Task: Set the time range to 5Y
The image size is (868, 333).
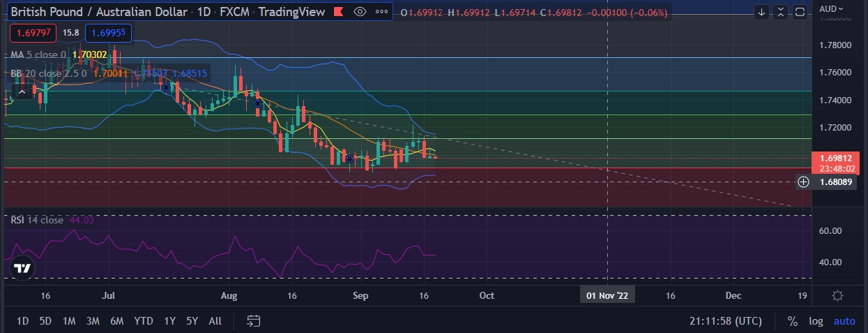Action: (x=192, y=321)
